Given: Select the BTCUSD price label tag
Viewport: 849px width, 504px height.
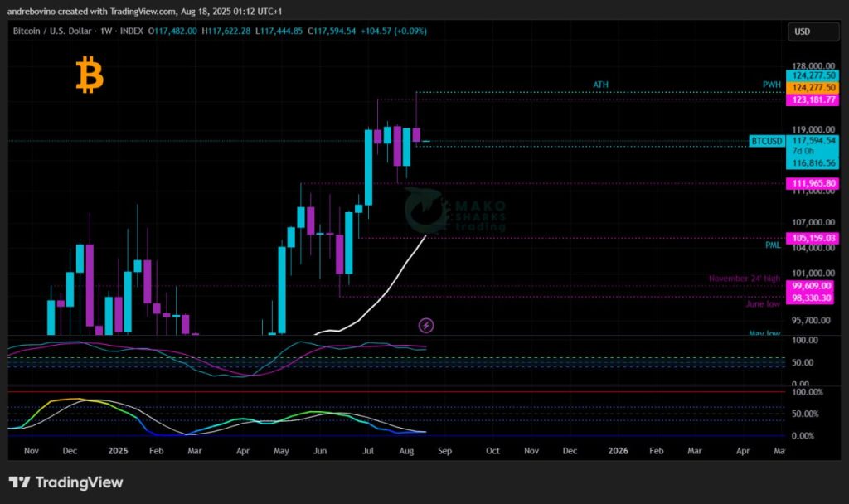Looking at the screenshot, I should point(766,142).
